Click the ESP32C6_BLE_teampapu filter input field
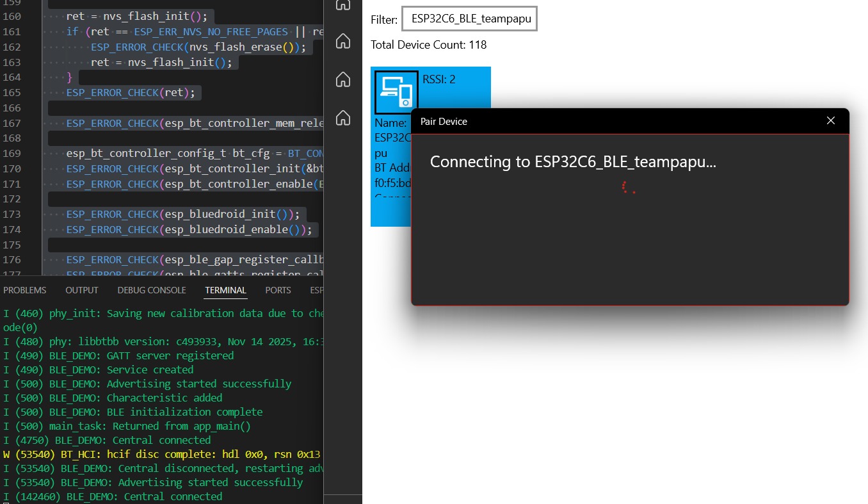The image size is (868, 504). [x=469, y=19]
